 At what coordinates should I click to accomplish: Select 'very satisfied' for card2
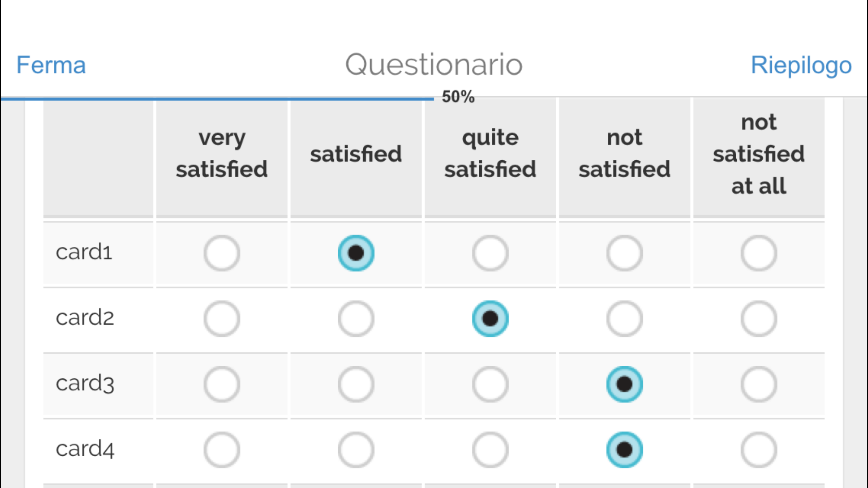[x=222, y=319]
